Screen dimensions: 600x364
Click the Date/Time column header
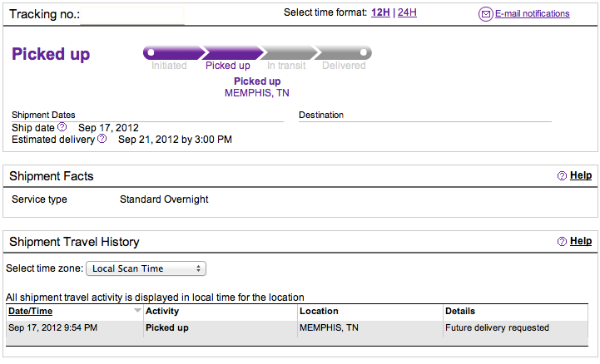coord(30,311)
